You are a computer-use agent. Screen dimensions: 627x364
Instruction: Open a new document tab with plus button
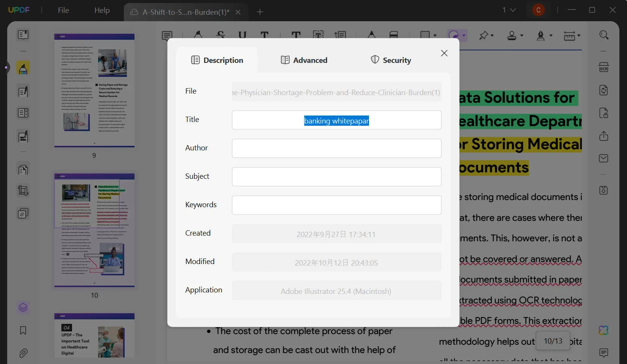[x=260, y=12]
